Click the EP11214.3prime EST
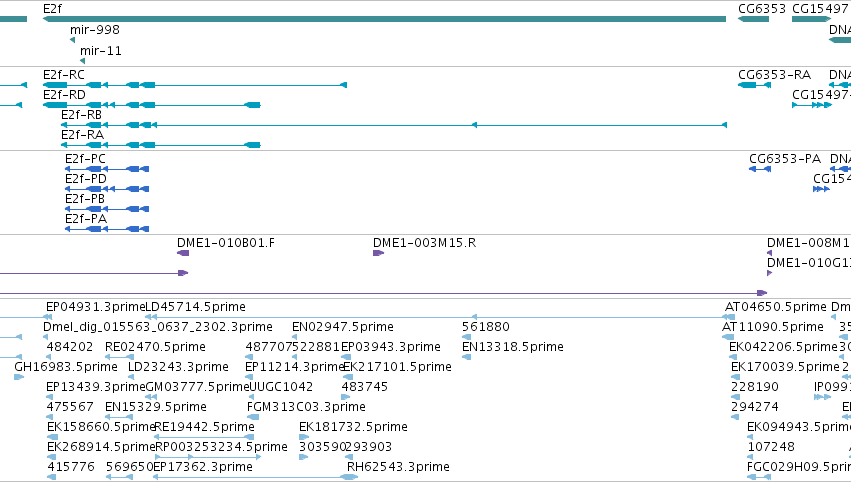The width and height of the screenshot is (851, 482). click(250, 377)
